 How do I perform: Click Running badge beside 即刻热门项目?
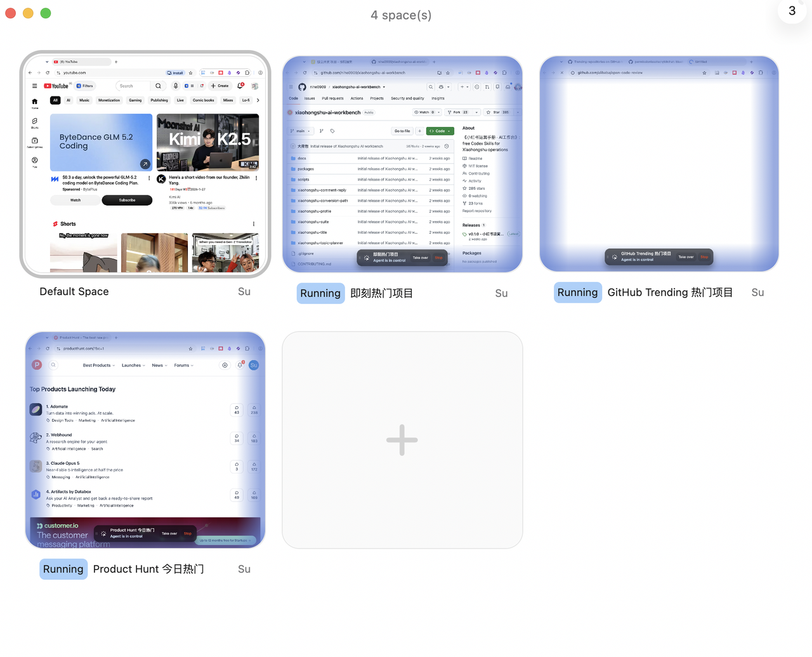coord(320,293)
